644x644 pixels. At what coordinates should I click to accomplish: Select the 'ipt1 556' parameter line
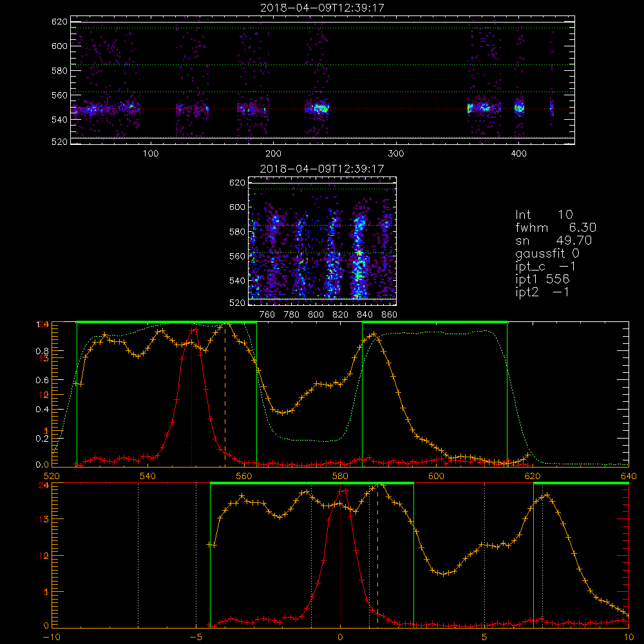pyautogui.click(x=542, y=279)
